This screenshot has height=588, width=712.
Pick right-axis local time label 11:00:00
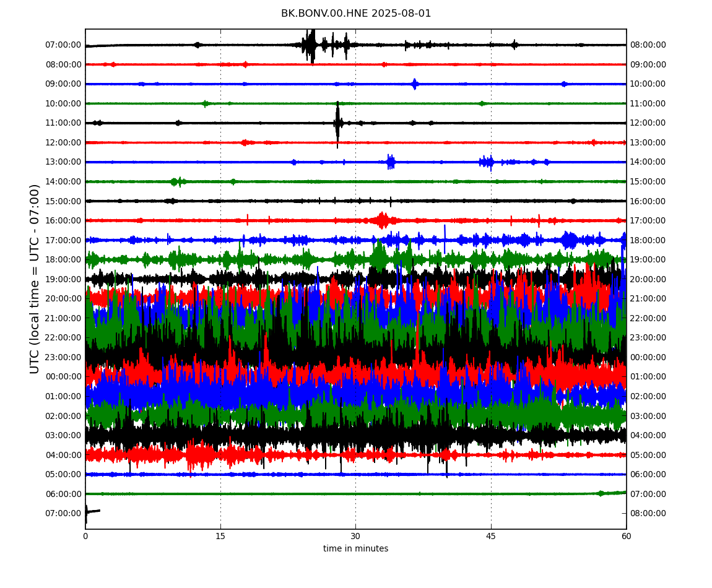[648, 103]
